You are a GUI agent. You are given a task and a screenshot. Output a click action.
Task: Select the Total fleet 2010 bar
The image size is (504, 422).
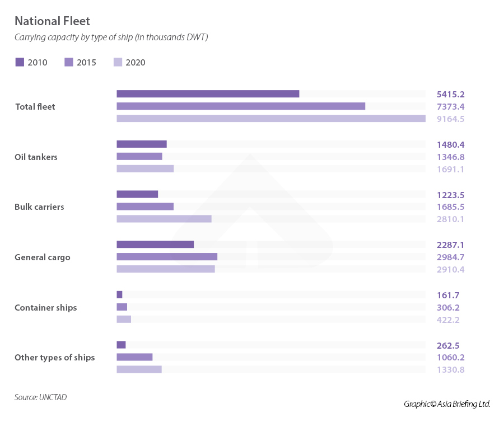click(x=208, y=94)
